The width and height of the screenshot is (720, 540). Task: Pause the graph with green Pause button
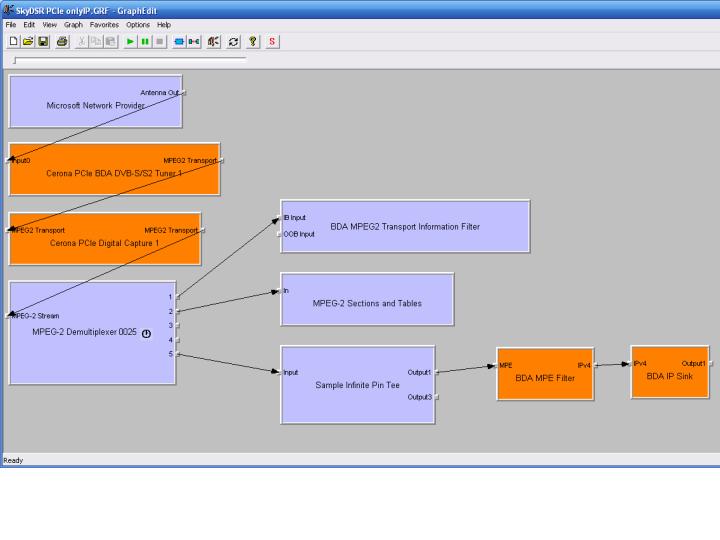[x=145, y=42]
